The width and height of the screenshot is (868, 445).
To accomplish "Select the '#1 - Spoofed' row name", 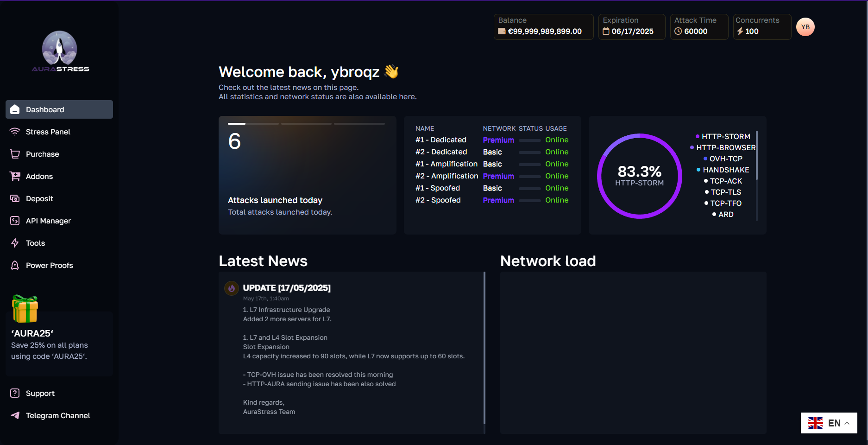I will click(438, 188).
